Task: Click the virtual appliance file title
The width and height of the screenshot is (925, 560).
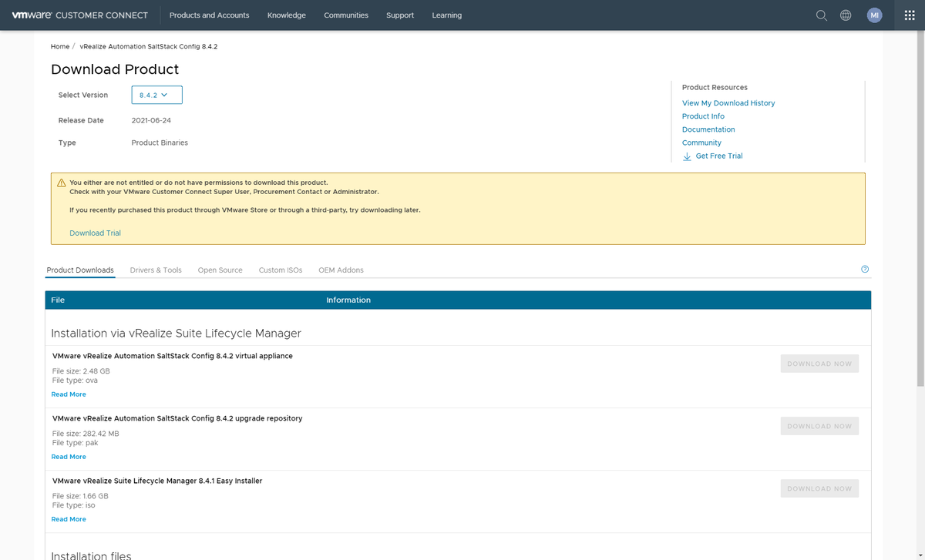Action: click(x=173, y=356)
